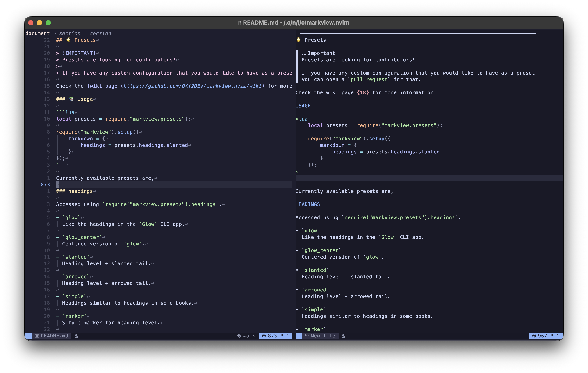Open the markview.nvim wiki URL link
This screenshot has width=588, height=373.
(x=192, y=86)
